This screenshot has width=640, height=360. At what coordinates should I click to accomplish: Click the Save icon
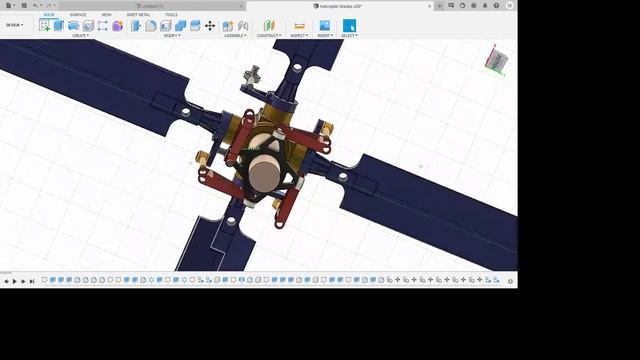[x=24, y=6]
